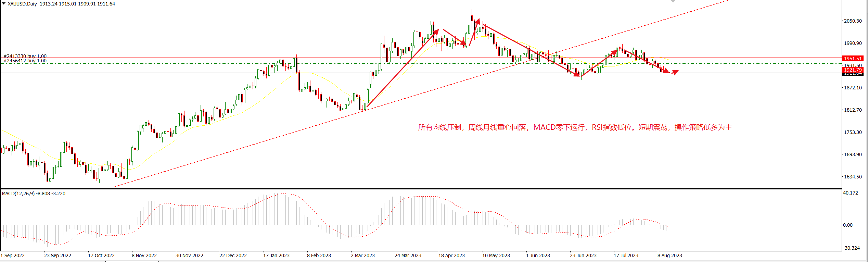
Task: Click the 1 Jun 2023 date label
Action: coord(538,255)
